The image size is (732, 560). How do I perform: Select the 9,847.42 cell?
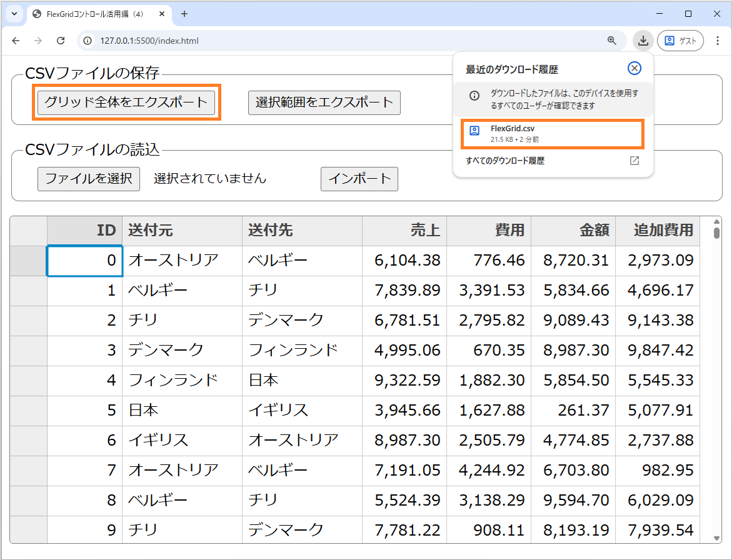coord(658,351)
